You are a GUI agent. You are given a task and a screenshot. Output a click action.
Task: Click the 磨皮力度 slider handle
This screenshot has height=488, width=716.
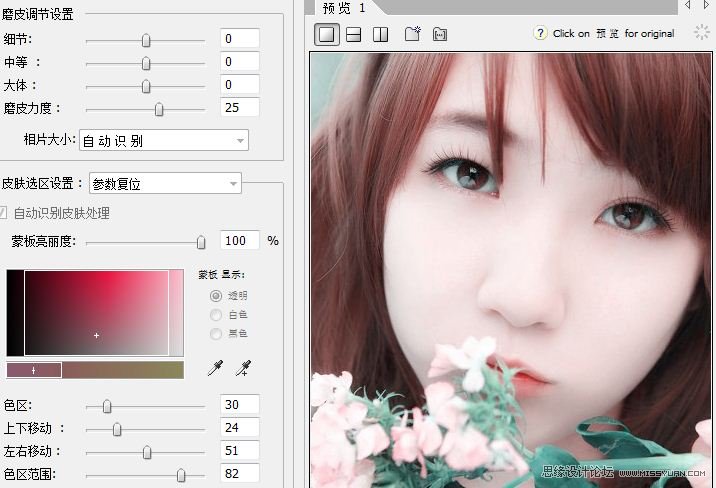(x=159, y=110)
